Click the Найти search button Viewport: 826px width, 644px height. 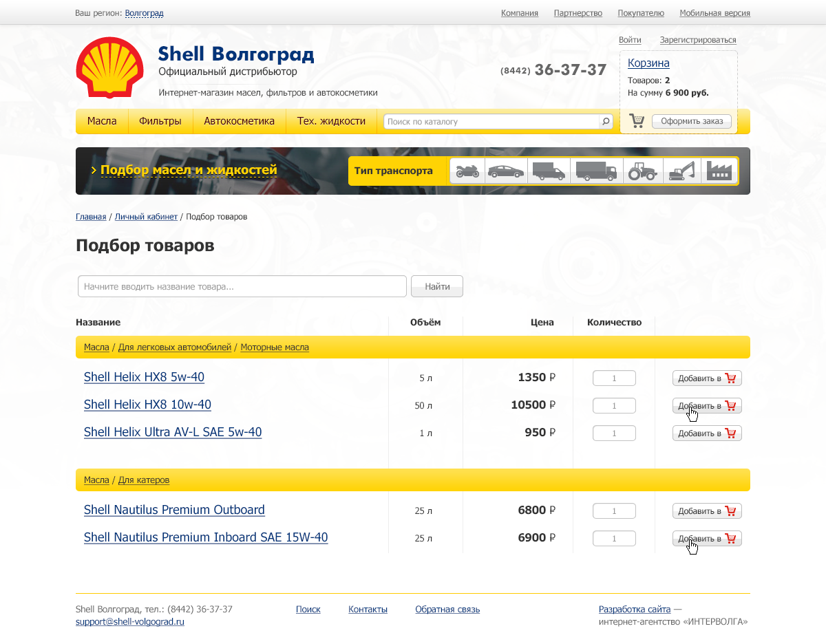(x=437, y=286)
